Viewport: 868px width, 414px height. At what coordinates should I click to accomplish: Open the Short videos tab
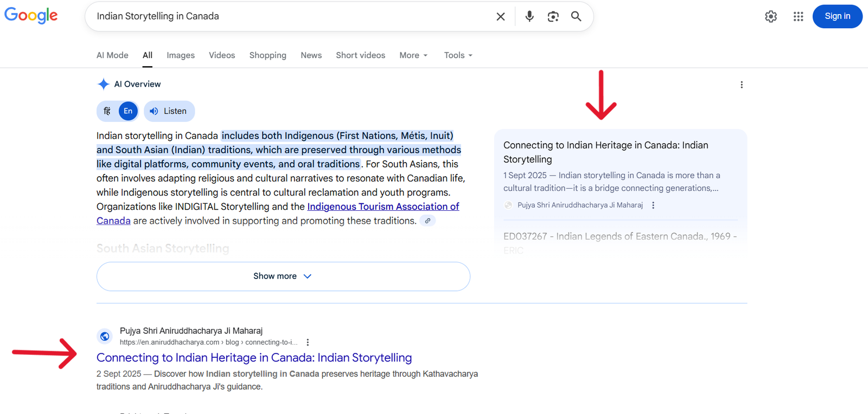click(361, 55)
